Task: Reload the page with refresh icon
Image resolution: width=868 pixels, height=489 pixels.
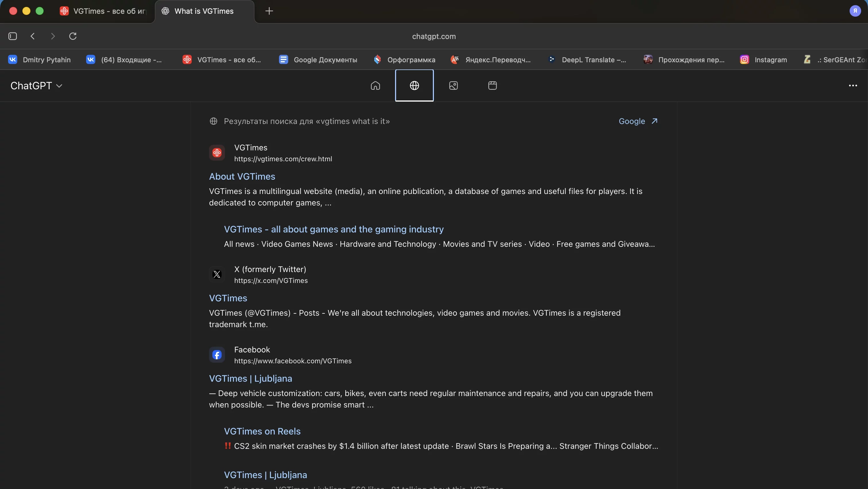Action: pyautogui.click(x=73, y=36)
